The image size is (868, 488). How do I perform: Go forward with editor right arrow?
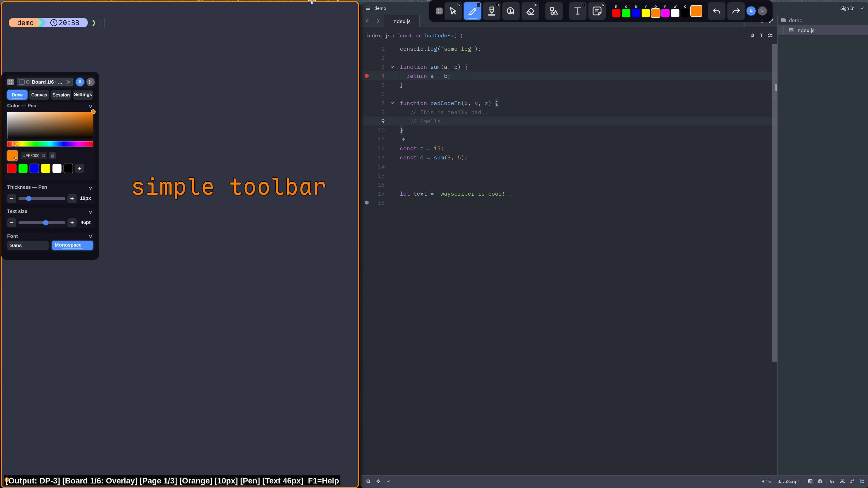tap(377, 21)
